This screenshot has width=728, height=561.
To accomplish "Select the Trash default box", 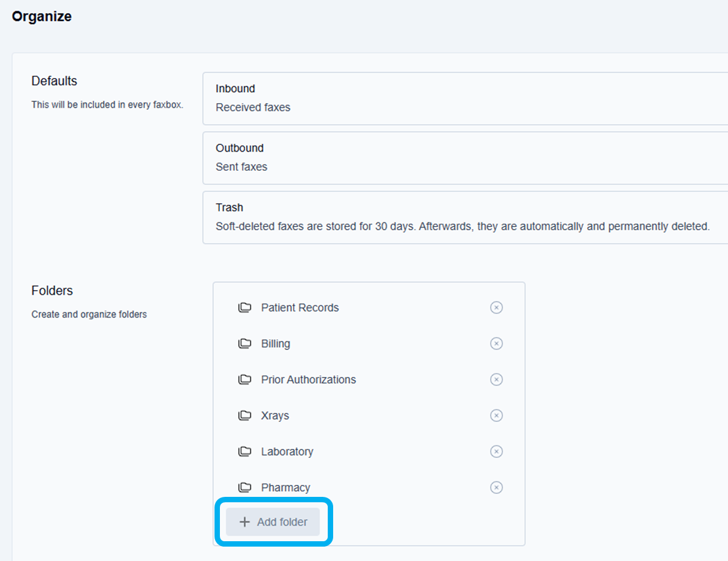I will (x=465, y=217).
